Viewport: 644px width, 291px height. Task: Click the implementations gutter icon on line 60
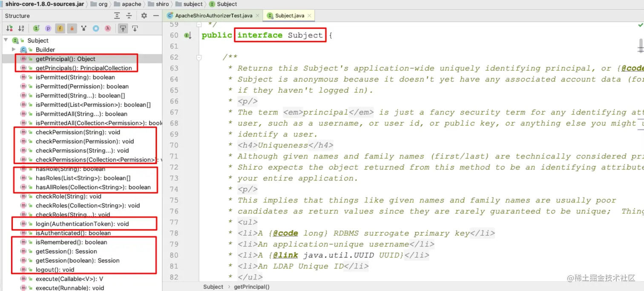coord(187,35)
